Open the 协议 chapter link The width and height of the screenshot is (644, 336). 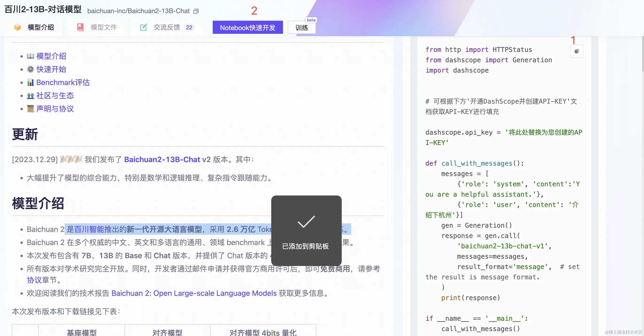click(34, 280)
